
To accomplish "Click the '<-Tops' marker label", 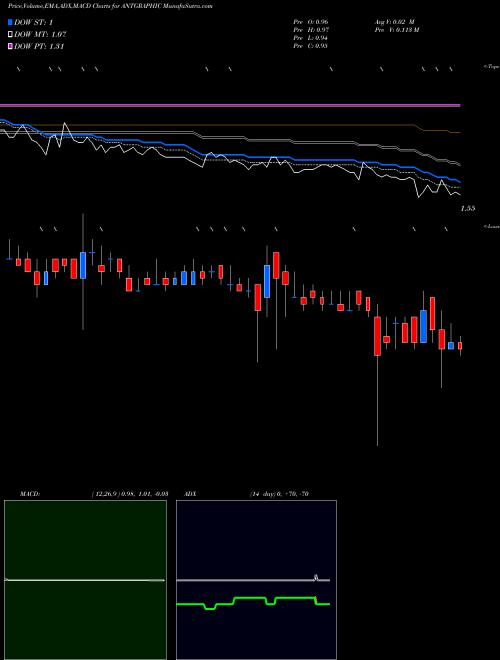I will (x=491, y=67).
